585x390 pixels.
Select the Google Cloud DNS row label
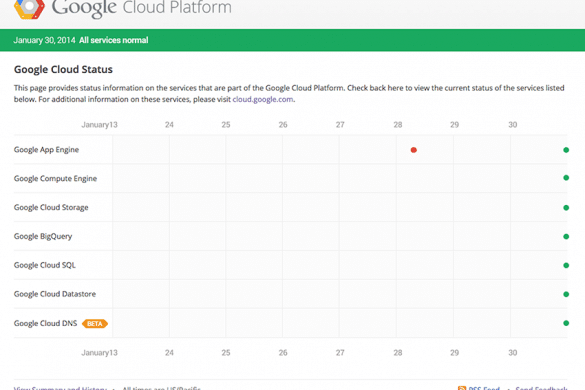pos(46,323)
